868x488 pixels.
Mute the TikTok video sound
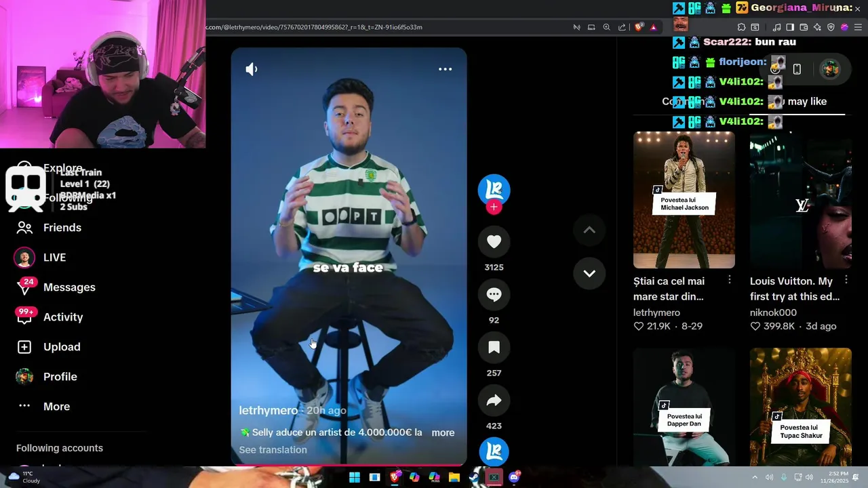252,69
